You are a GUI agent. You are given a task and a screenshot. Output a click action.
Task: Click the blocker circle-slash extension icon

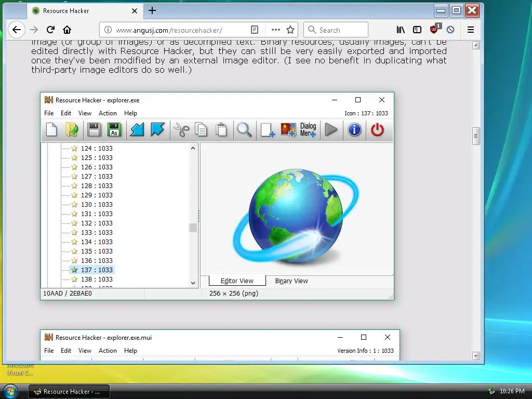point(450,30)
